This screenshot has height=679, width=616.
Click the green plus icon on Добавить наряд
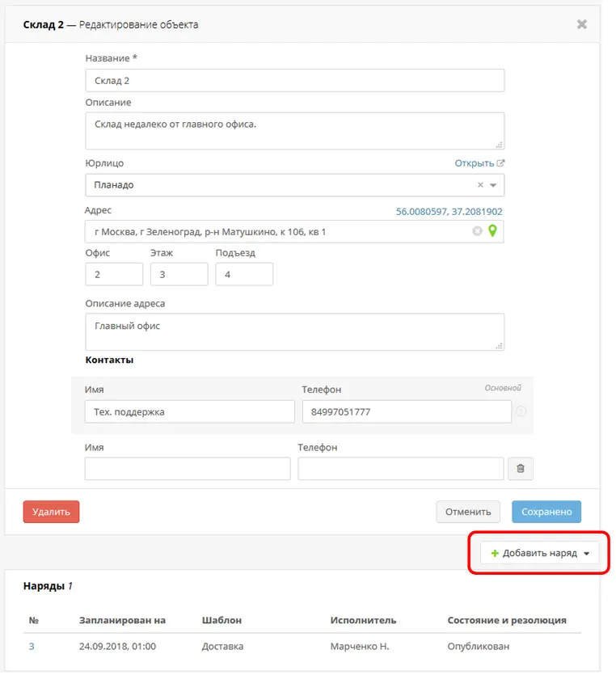point(495,553)
